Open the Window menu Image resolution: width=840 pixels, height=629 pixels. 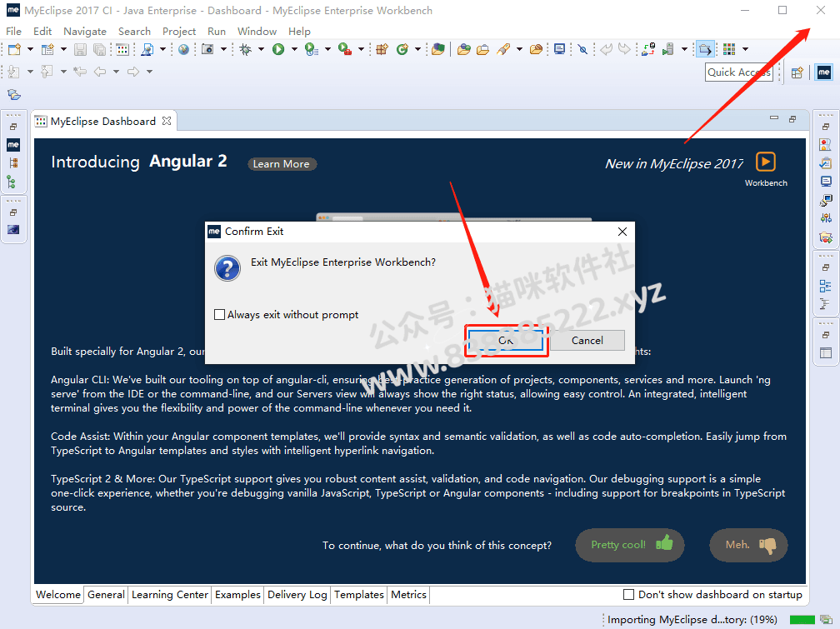(257, 32)
